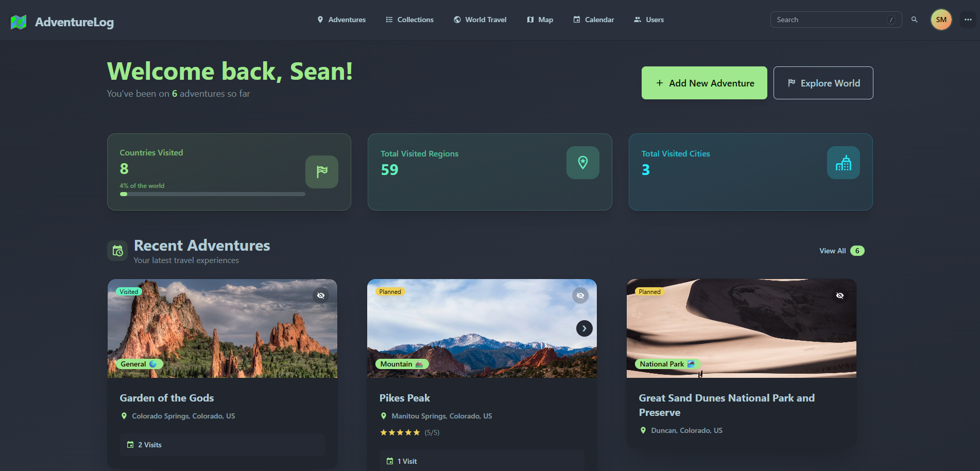The image size is (980, 471).
Task: Click the location pin under Garden of the Gods
Action: pyautogui.click(x=124, y=416)
